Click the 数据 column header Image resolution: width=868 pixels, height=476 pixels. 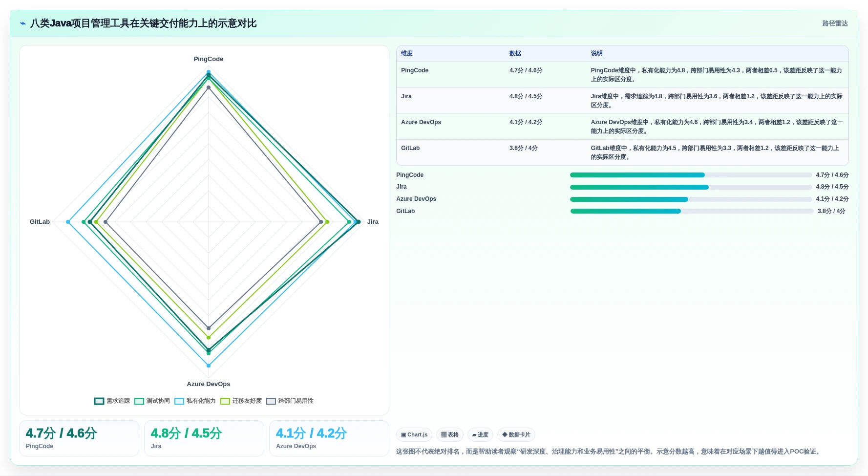pyautogui.click(x=515, y=54)
